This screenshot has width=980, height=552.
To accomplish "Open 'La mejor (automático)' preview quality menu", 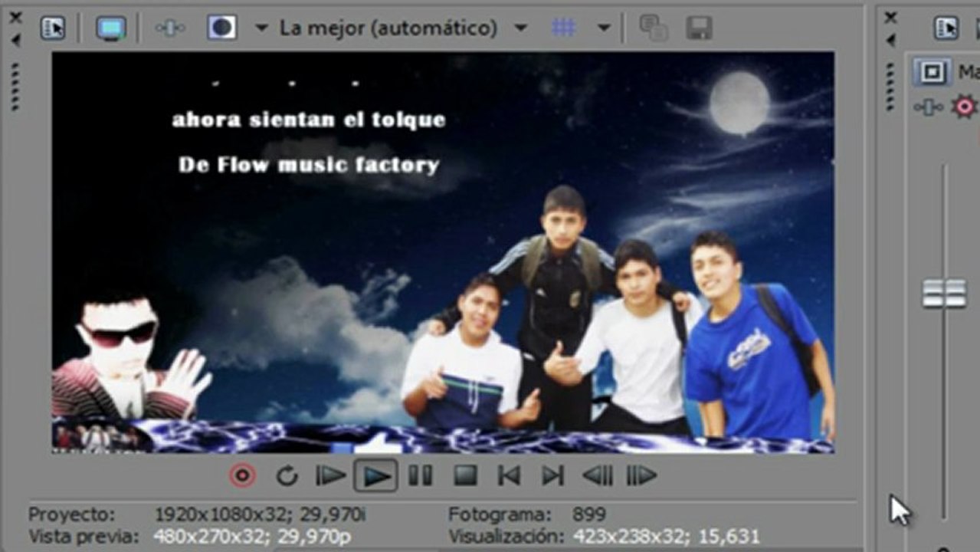I will pos(388,28).
